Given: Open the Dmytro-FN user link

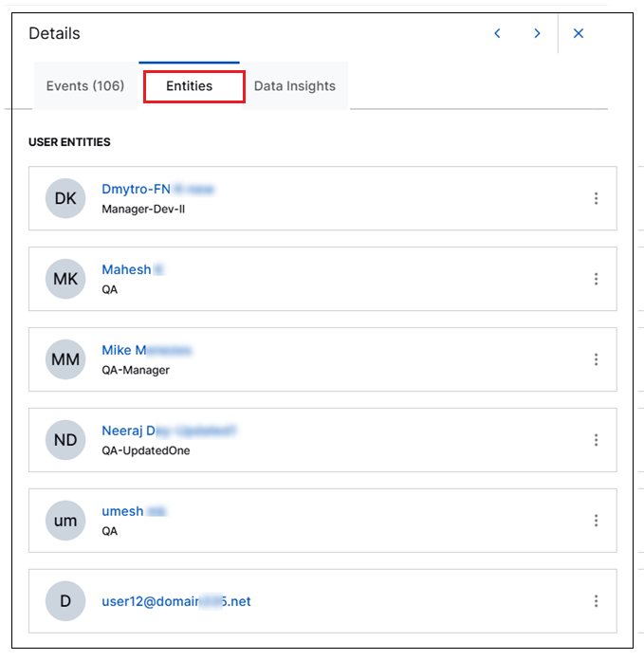Looking at the screenshot, I should (156, 189).
